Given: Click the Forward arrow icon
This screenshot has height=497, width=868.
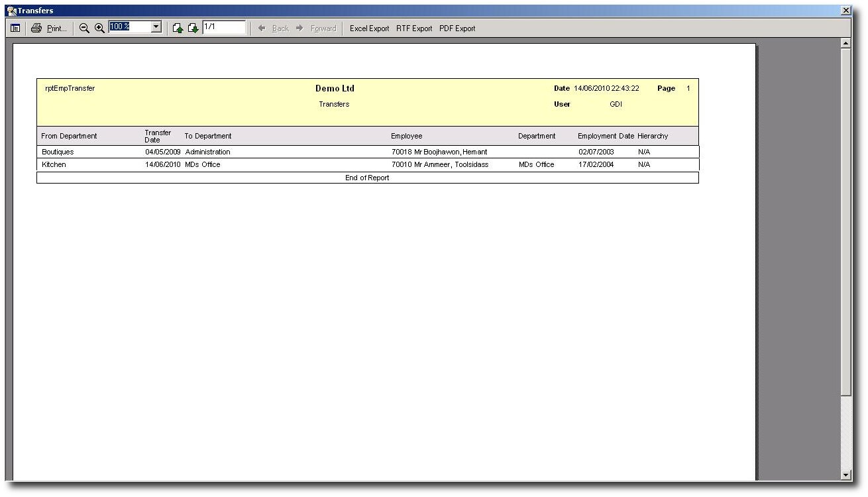Looking at the screenshot, I should click(299, 28).
